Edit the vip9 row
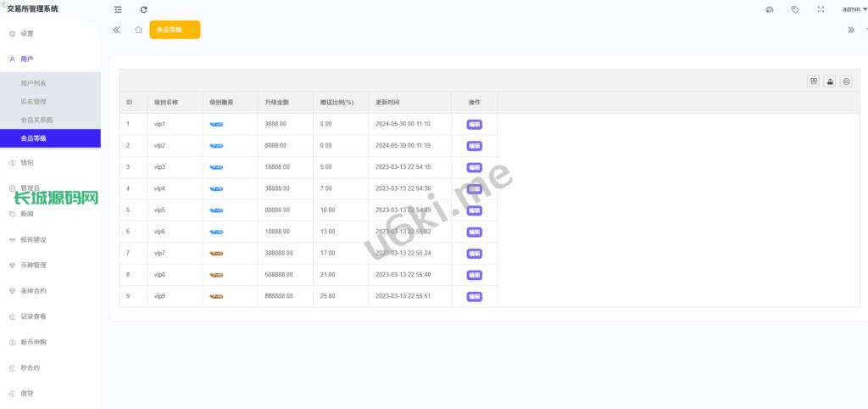This screenshot has height=409, width=868. pyautogui.click(x=474, y=297)
